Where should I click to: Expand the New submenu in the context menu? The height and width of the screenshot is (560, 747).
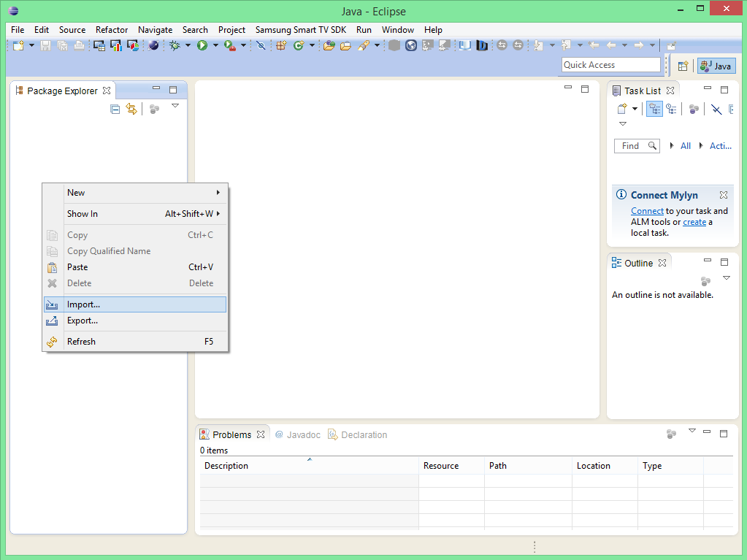coord(135,192)
